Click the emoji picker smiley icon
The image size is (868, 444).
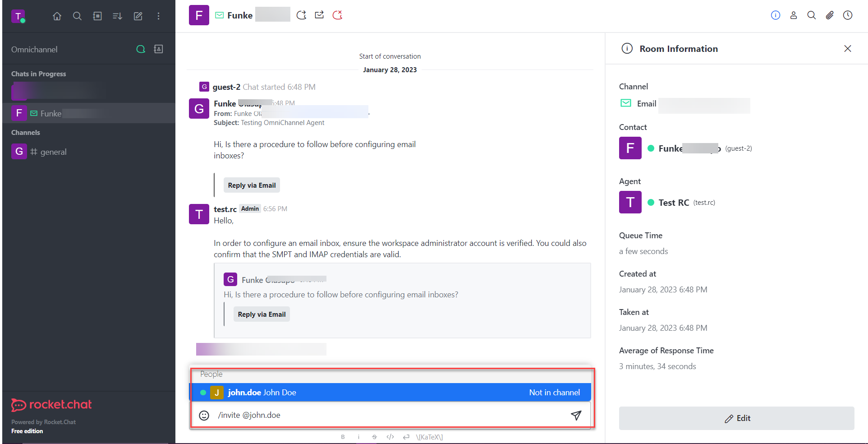tap(204, 416)
